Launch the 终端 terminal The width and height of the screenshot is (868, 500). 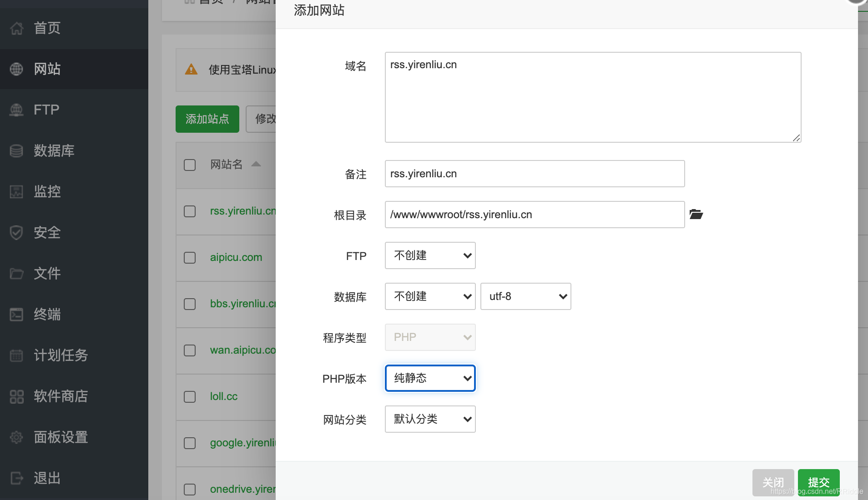[x=46, y=314]
